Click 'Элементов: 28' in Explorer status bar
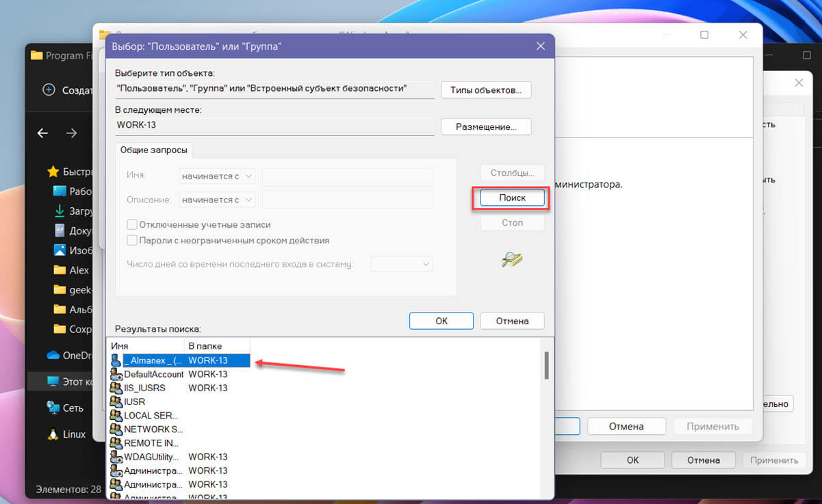The width and height of the screenshot is (822, 504). 68,490
